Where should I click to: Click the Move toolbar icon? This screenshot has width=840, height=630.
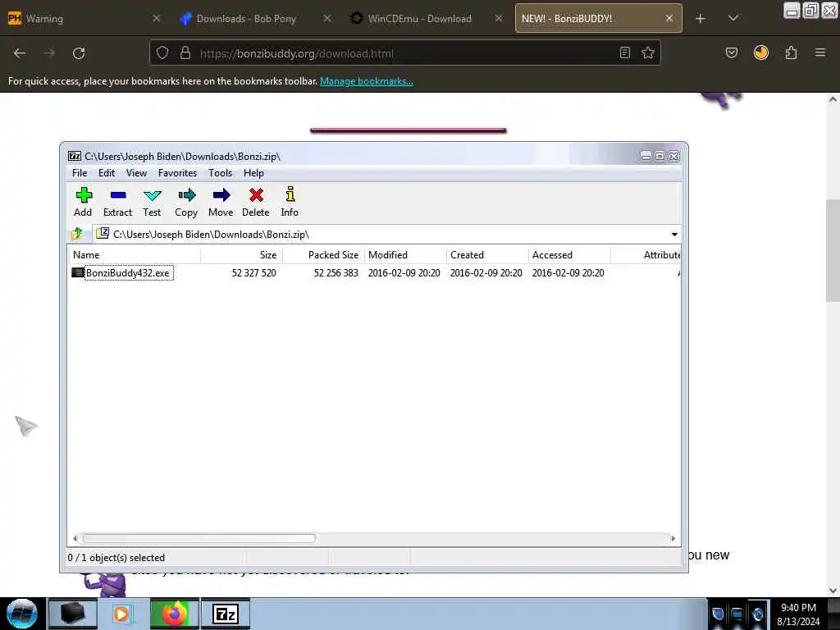tap(221, 202)
